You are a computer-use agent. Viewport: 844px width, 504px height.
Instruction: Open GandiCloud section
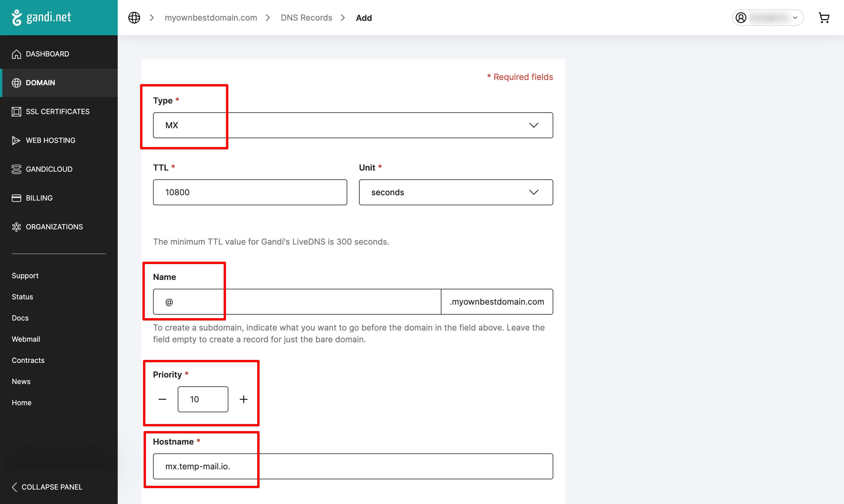(x=49, y=169)
